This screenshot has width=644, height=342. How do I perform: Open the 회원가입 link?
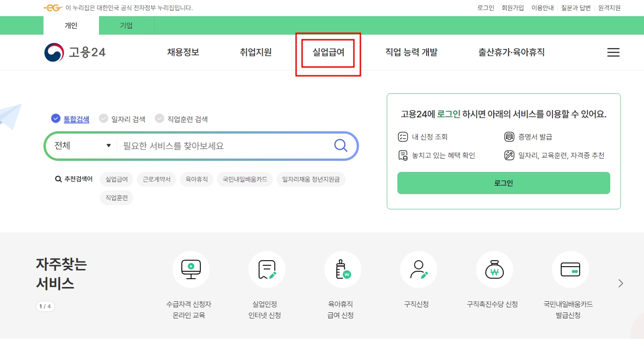(x=513, y=7)
